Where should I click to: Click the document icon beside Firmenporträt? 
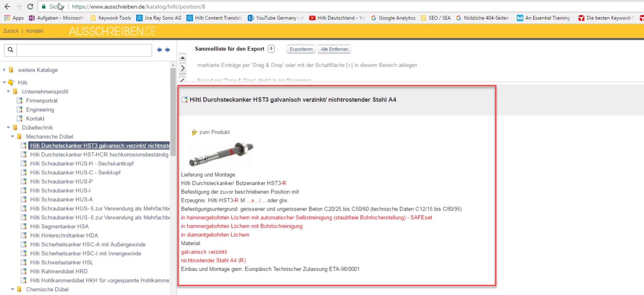(x=20, y=101)
